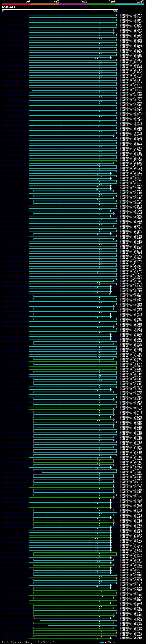Open the UniRef100_C5YK81 entry
Image resolution: width=146 pixels, height=644 pixels.
coord(131,223)
